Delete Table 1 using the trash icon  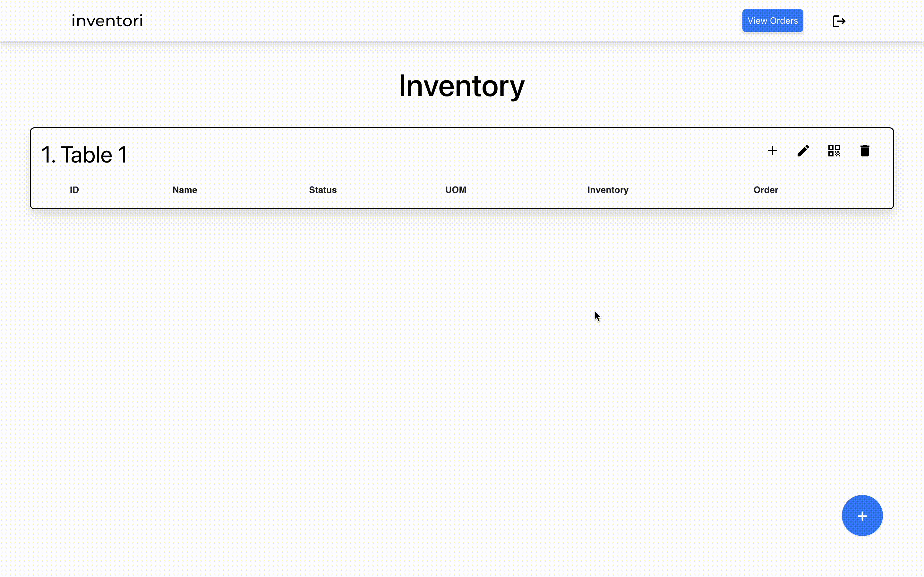[865, 151]
